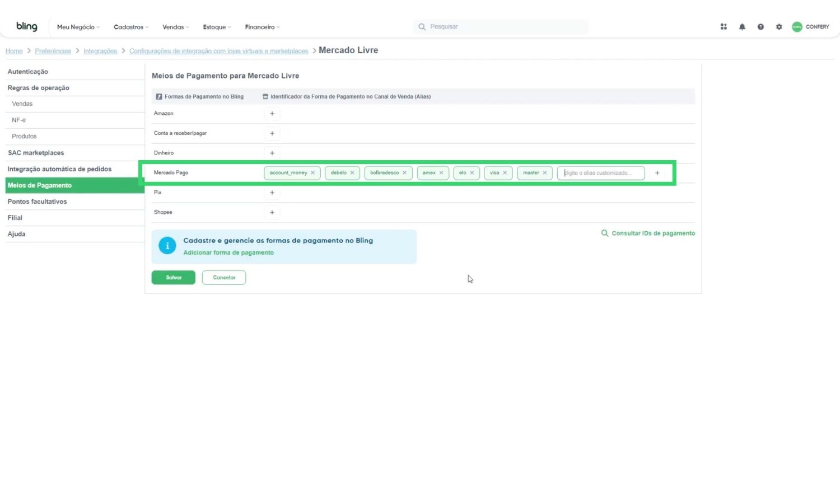Select Produtos in the sidebar
The width and height of the screenshot is (840, 504).
coord(75,137)
